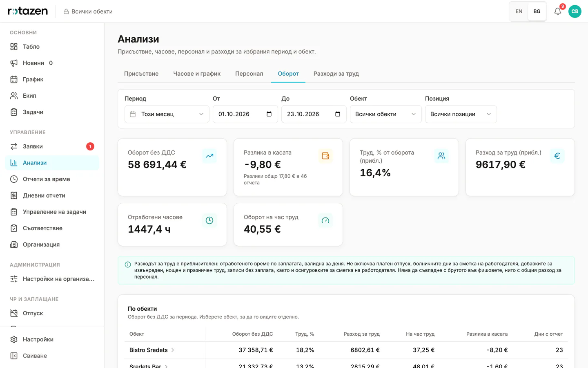Open Съответствие compliance page
Screen dimensions: 588x368
(52, 228)
